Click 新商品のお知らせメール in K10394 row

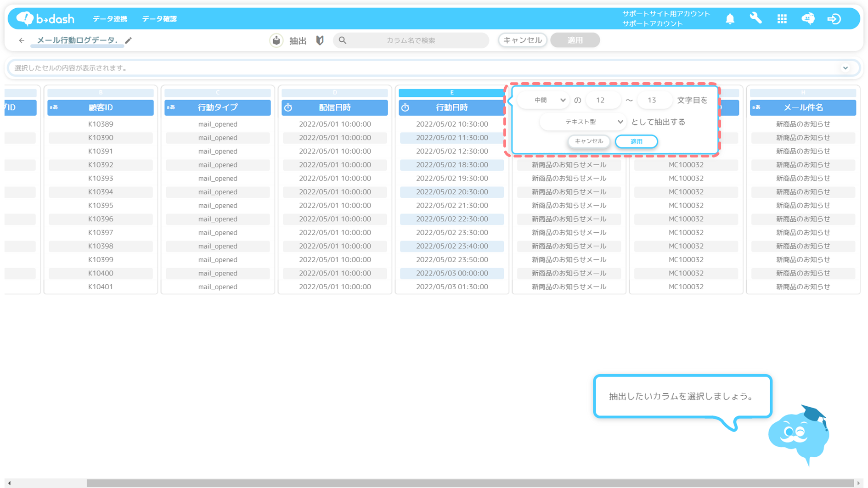click(x=569, y=192)
